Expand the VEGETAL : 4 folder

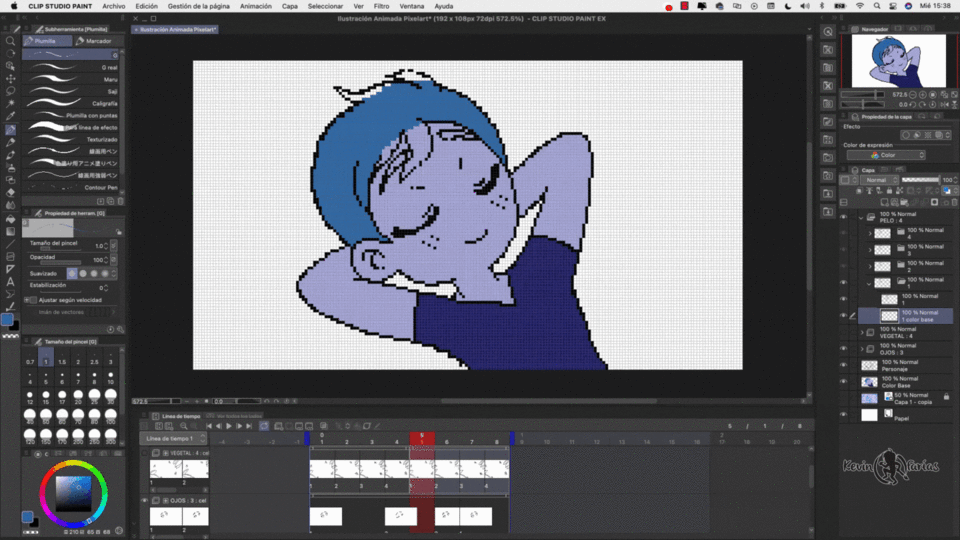tap(862, 332)
